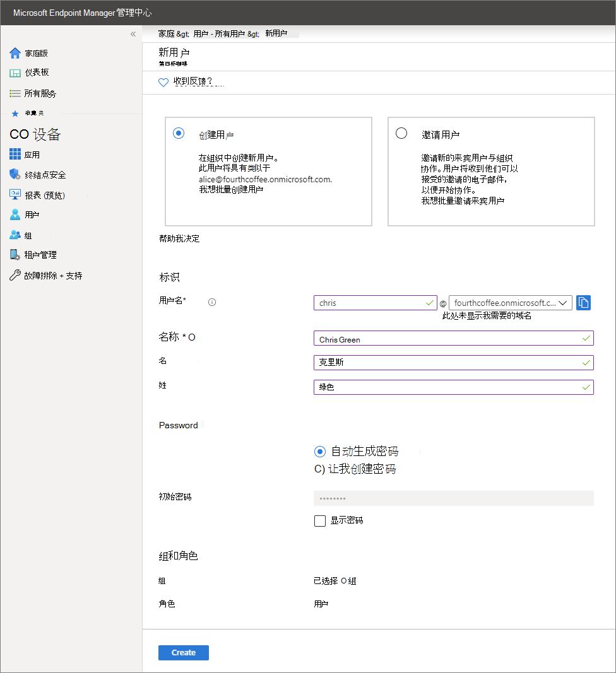This screenshot has width=616, height=673.
Task: Click Users - All users breadcrumb
Action: (x=219, y=33)
